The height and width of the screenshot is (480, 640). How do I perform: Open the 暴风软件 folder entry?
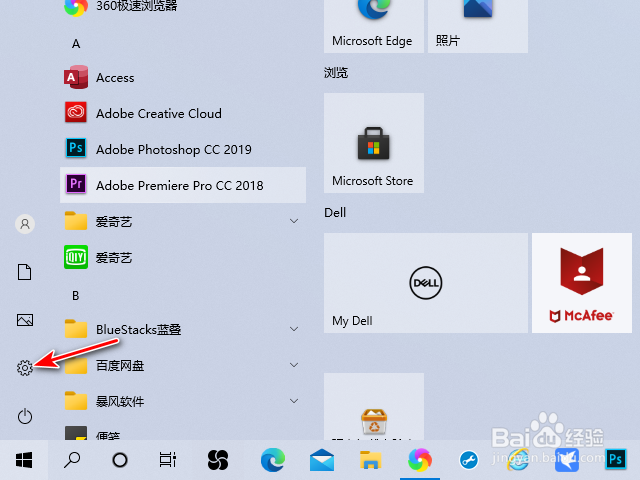(183, 401)
